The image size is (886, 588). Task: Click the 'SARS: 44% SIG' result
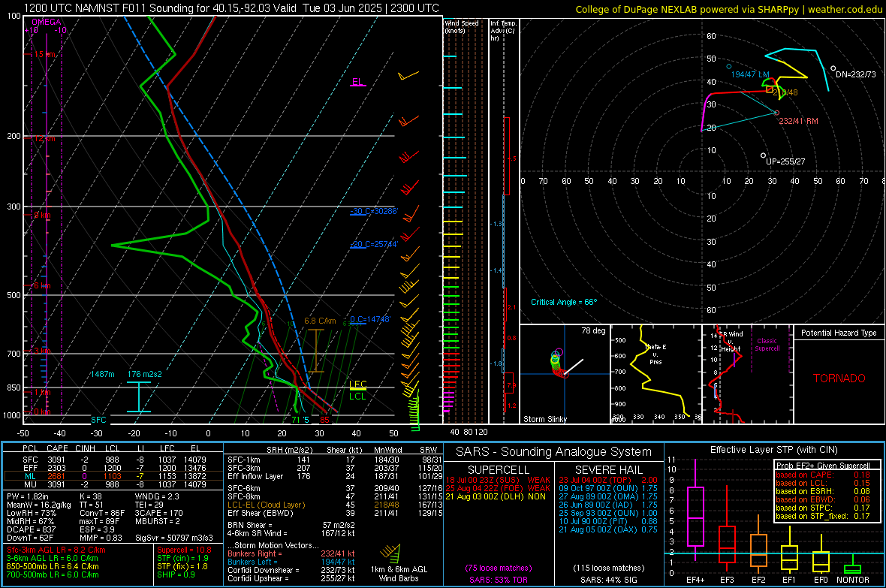(x=608, y=580)
